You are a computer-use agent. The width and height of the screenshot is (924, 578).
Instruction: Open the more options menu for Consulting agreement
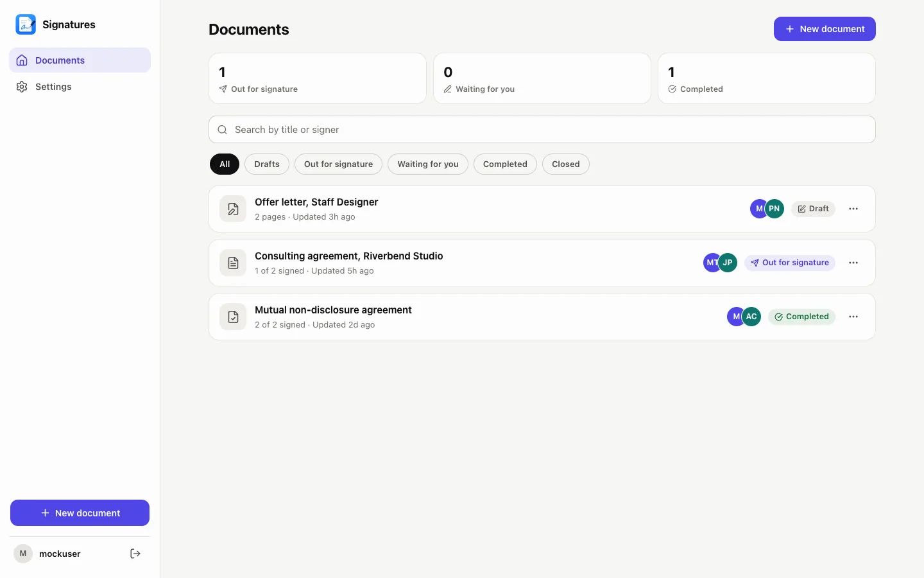point(853,263)
